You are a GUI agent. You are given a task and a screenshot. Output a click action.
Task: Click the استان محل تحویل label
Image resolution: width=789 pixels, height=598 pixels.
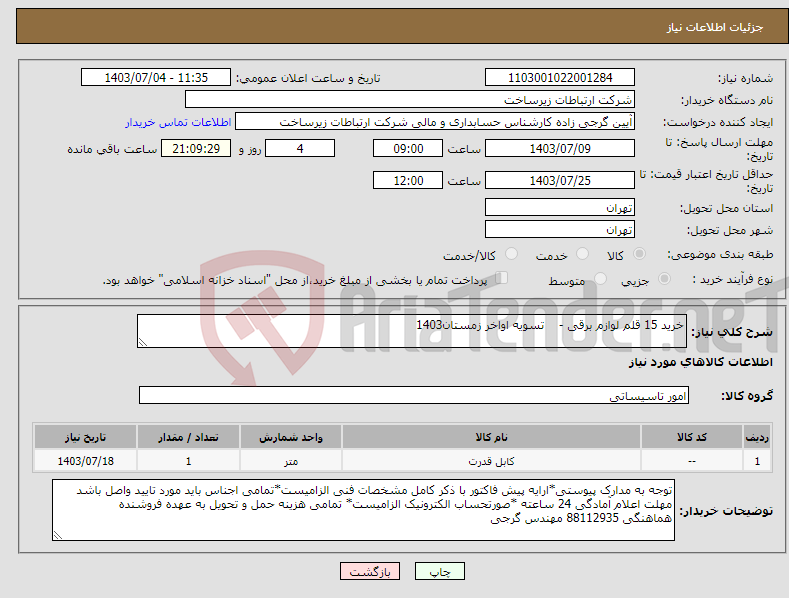point(726,208)
